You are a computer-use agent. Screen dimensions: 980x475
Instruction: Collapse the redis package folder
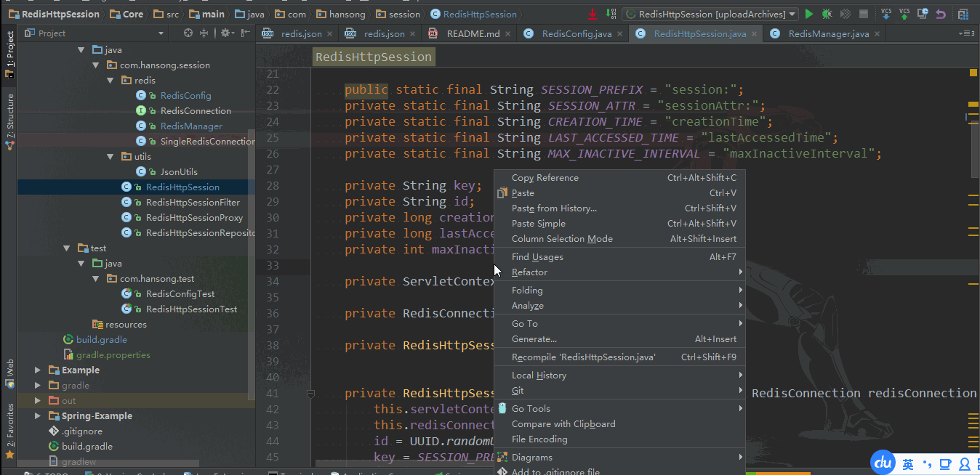click(111, 81)
